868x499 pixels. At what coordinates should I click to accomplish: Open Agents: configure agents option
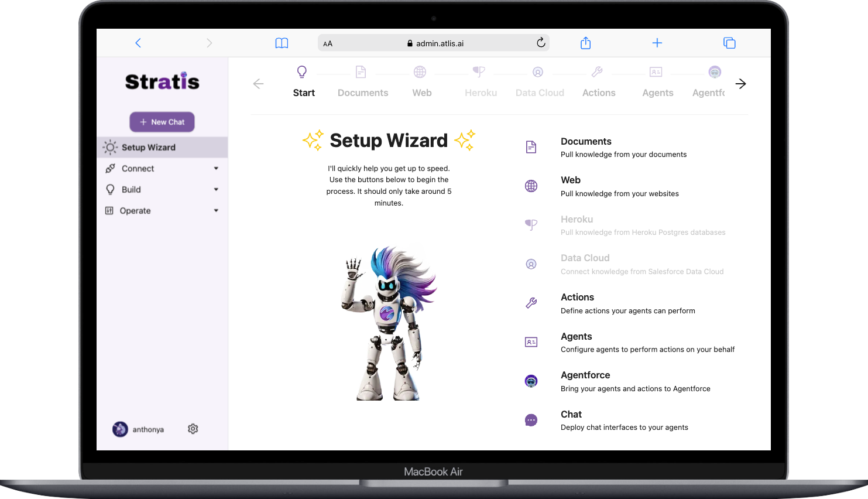(x=647, y=343)
